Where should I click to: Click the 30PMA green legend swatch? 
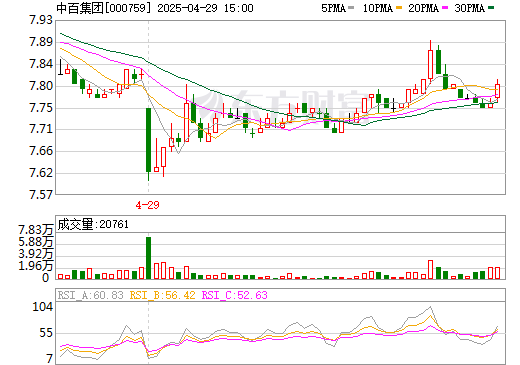491,8
